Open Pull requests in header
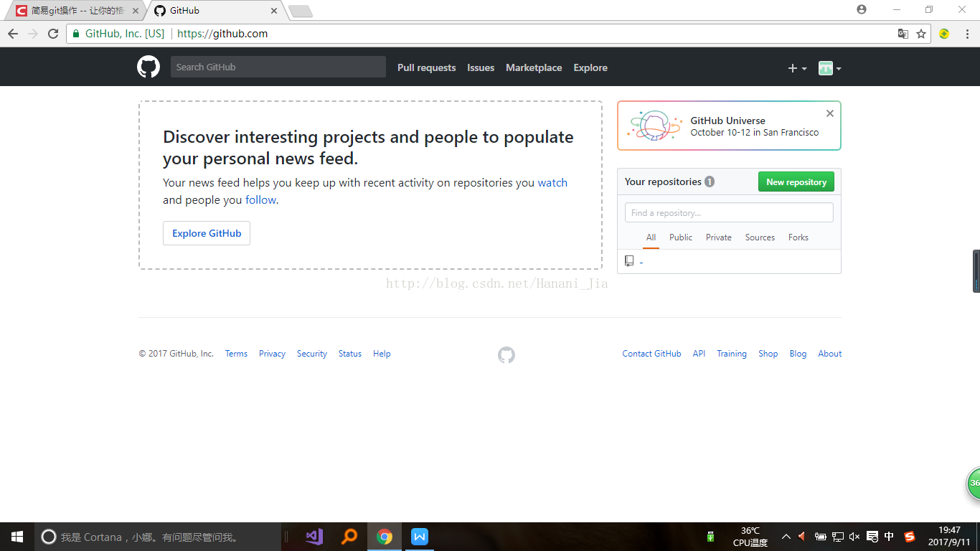980x551 pixels. point(426,67)
